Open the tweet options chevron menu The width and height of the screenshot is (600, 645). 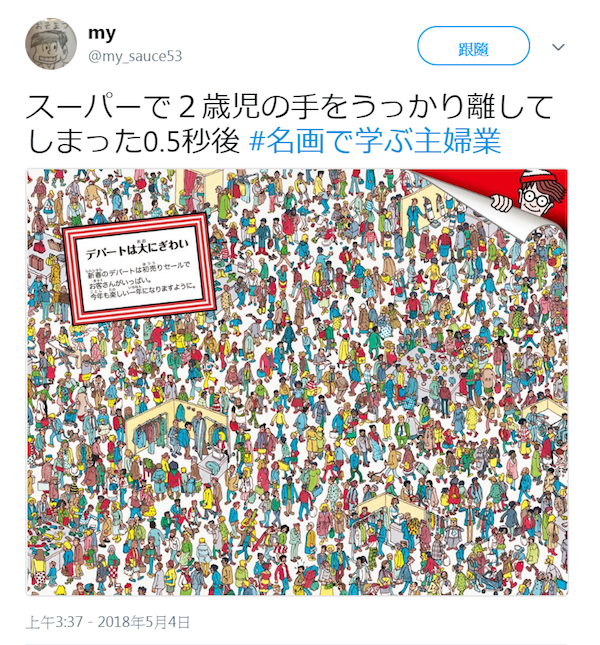(558, 47)
